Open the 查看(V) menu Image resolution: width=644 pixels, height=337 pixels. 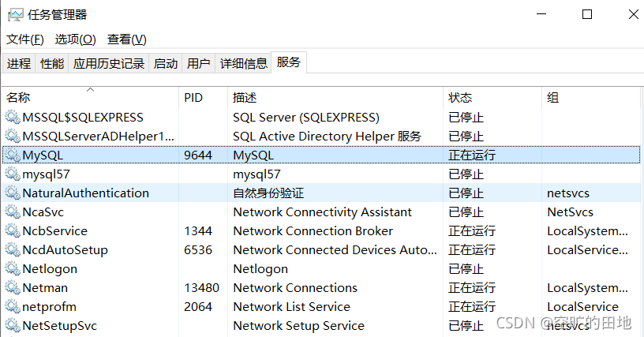127,39
